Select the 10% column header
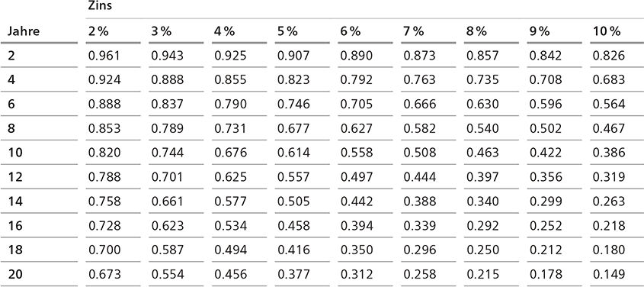Viewport: 644px width, 287px height. 606,31
